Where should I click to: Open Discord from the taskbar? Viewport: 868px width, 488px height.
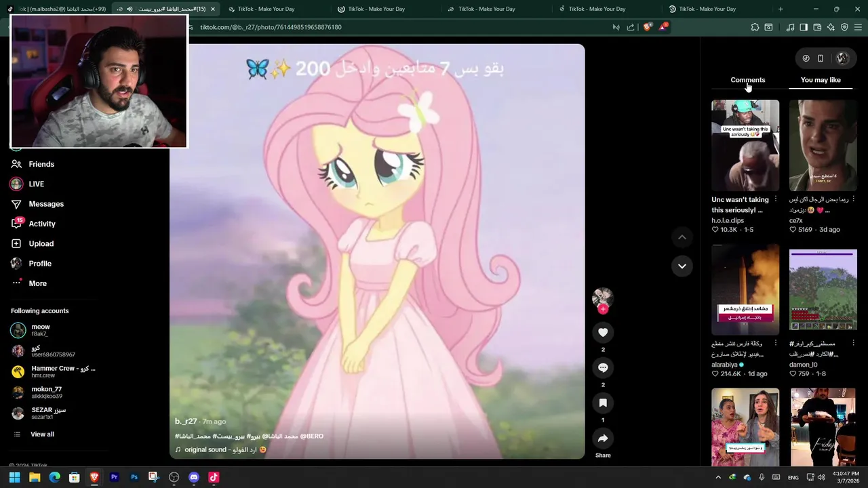pyautogui.click(x=194, y=477)
